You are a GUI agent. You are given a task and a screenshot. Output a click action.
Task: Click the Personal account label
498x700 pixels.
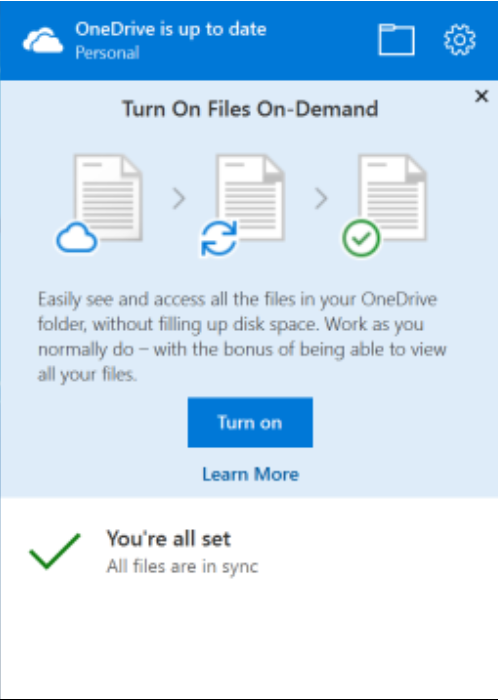tap(107, 53)
